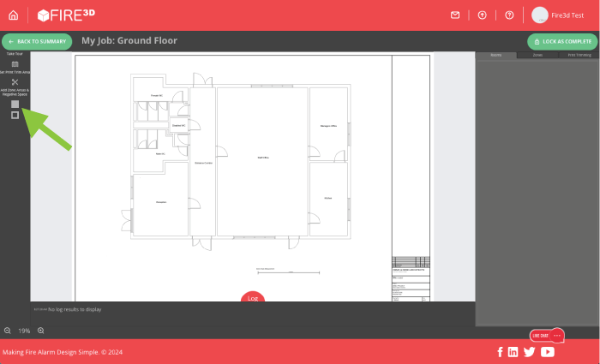Select the Add Zone Areas scissors tool
The width and height of the screenshot is (600, 364).
pyautogui.click(x=15, y=82)
